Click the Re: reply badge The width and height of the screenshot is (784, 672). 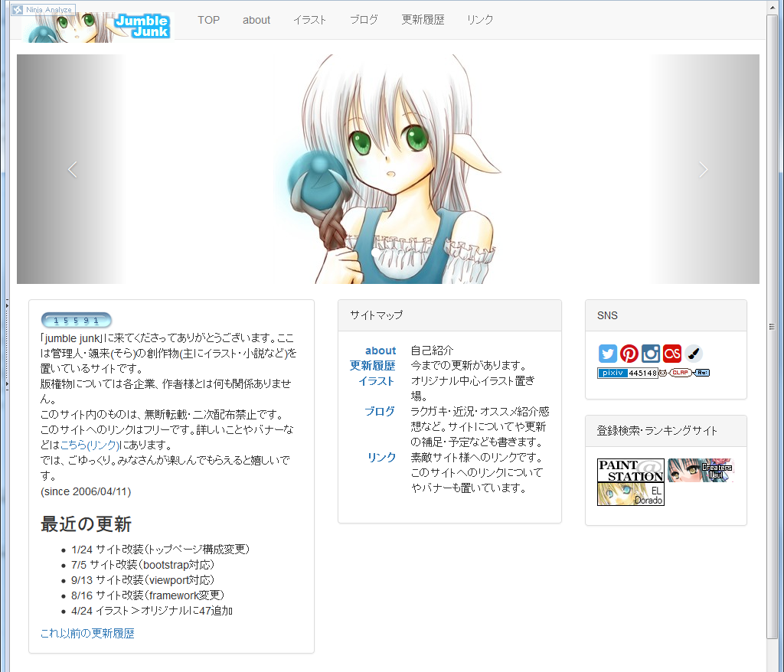(701, 373)
